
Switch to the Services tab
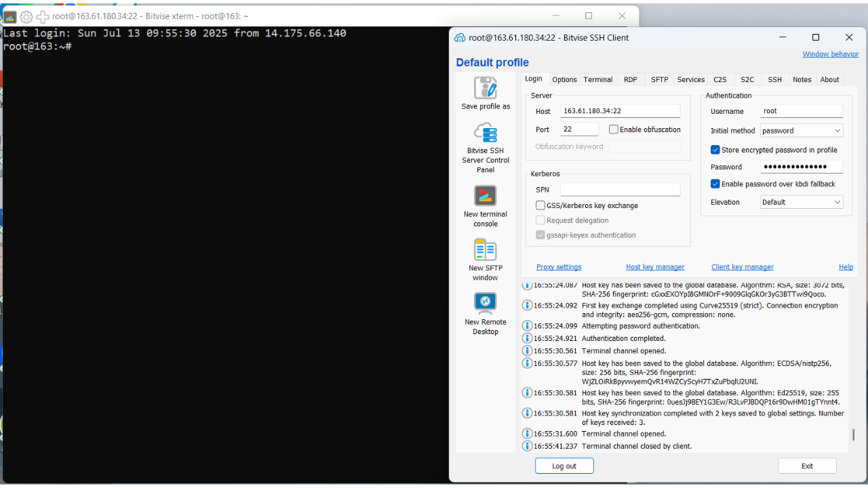(x=691, y=79)
